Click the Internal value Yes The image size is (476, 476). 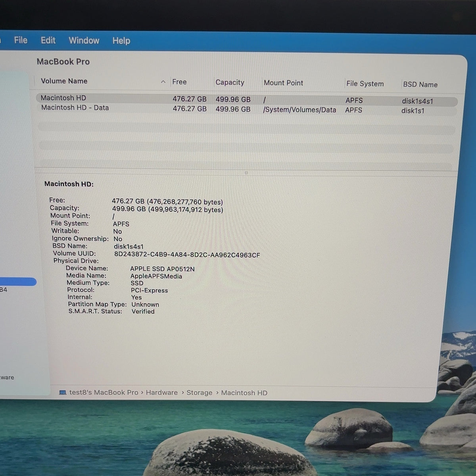(136, 297)
